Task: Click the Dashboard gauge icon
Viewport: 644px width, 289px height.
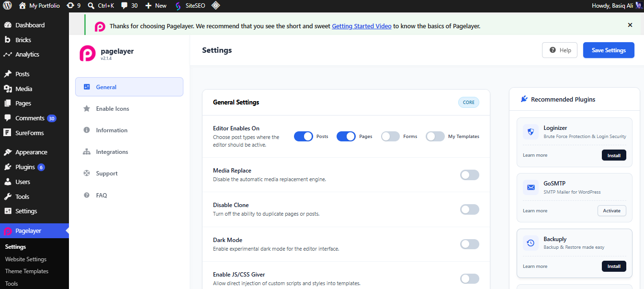Action: (7, 25)
